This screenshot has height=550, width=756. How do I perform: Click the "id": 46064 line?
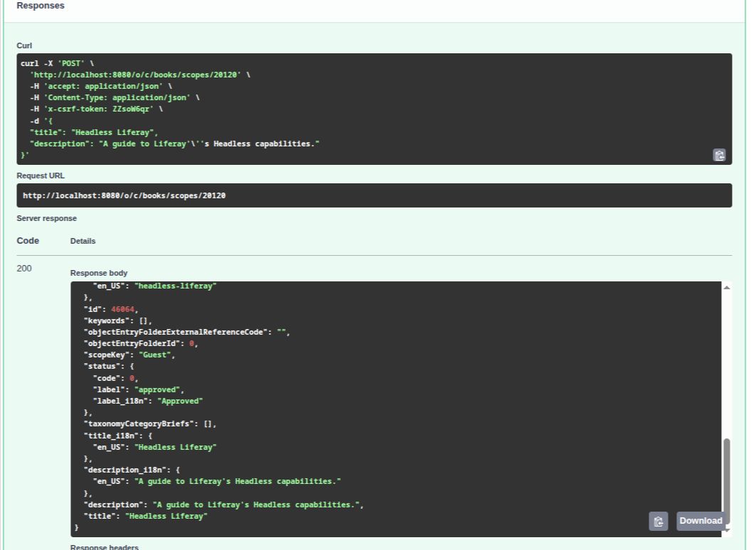click(x=112, y=309)
